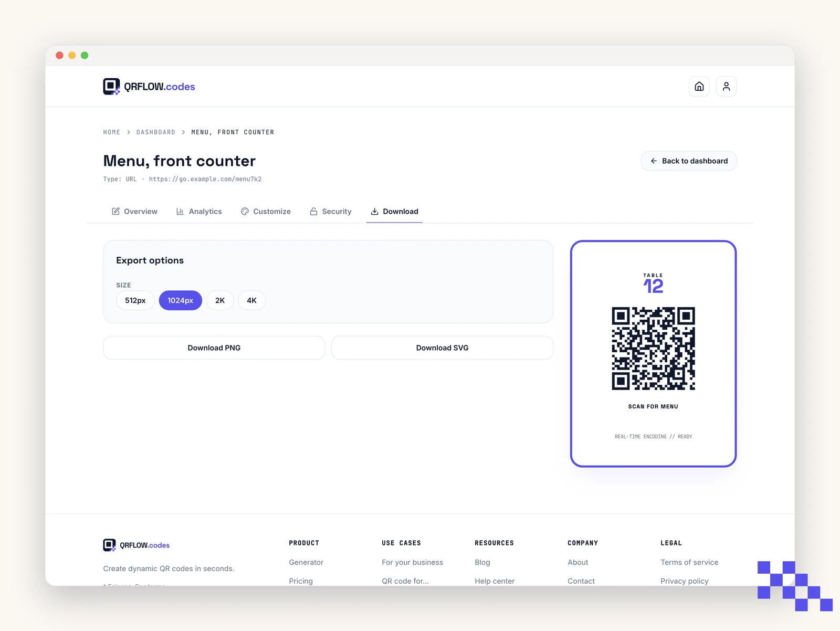
Task: Click the MENU, FRONT COUNTER breadcrumb text
Action: [233, 132]
